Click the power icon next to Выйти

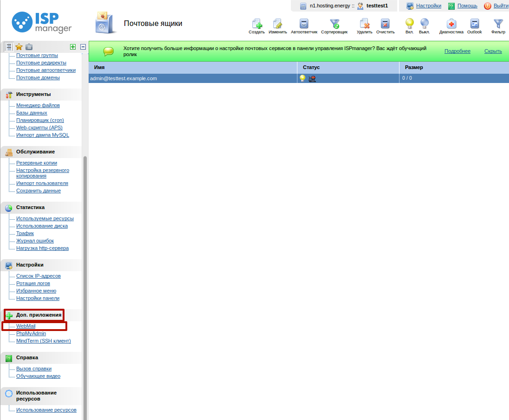click(487, 6)
